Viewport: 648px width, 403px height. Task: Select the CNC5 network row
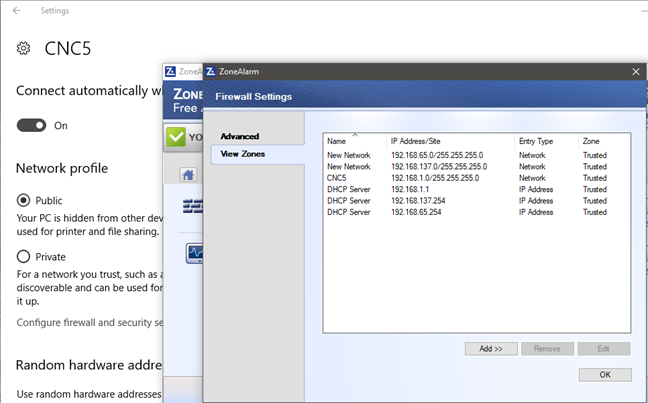pos(477,178)
